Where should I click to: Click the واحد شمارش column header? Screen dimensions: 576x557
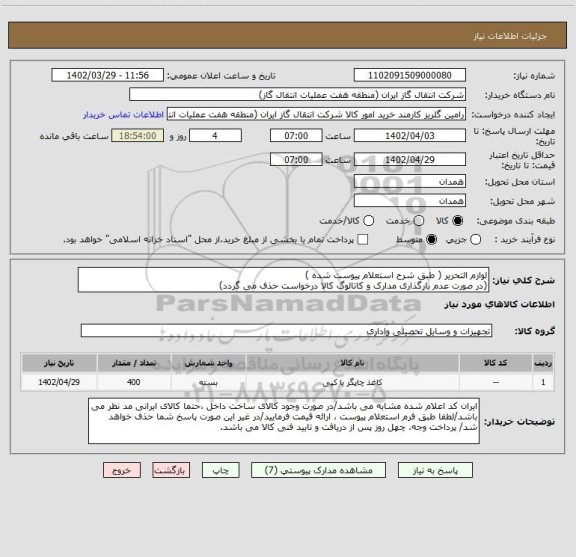click(x=208, y=363)
